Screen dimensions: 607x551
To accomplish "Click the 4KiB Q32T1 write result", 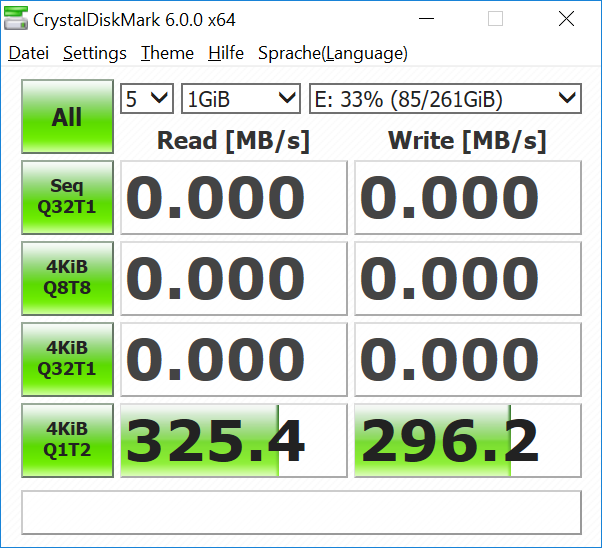I will 468,359.
